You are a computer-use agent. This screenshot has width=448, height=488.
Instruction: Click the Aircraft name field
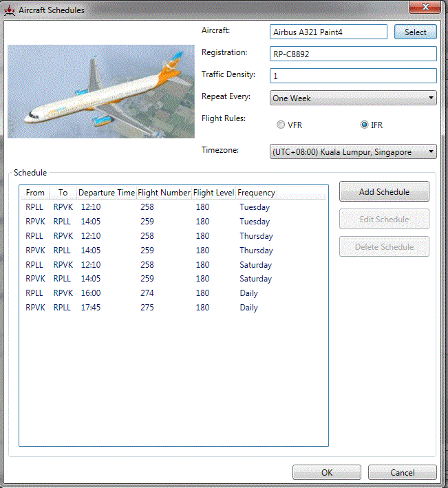(x=328, y=32)
